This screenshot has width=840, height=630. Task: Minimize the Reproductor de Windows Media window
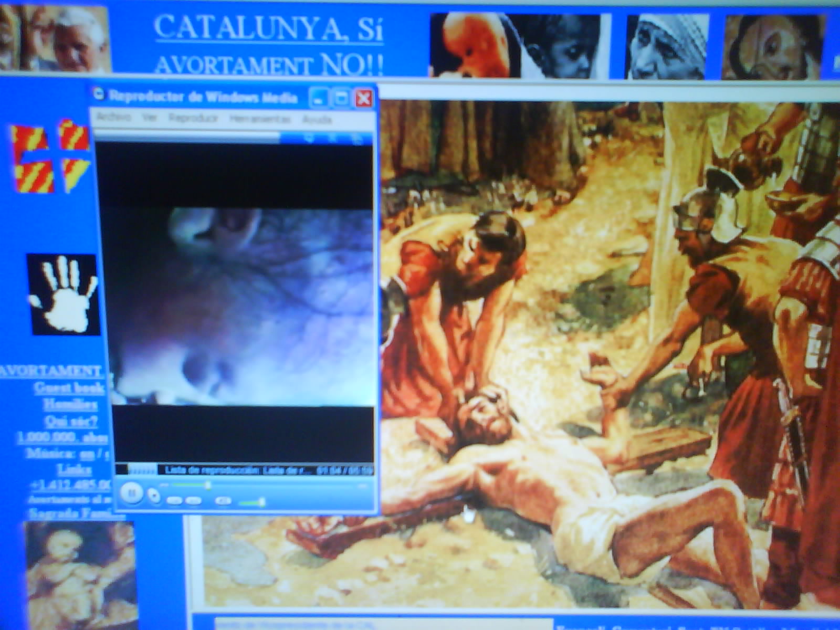click(x=318, y=98)
